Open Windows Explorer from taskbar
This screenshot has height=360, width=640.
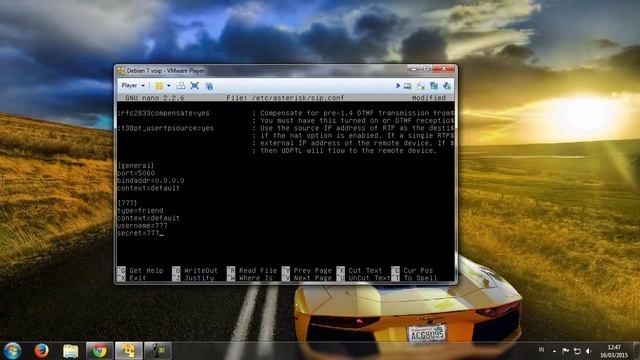[x=70, y=351]
